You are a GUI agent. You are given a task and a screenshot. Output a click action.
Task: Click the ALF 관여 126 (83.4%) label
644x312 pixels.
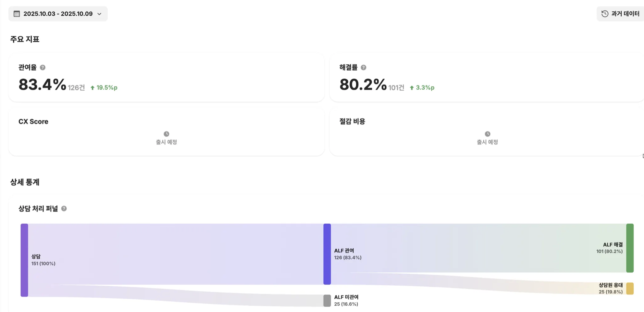[347, 254]
